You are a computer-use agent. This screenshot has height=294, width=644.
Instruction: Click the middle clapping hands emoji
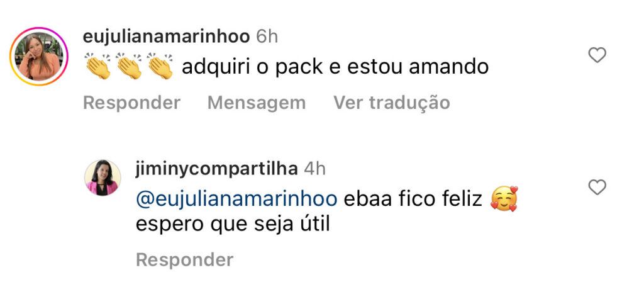[x=129, y=66]
